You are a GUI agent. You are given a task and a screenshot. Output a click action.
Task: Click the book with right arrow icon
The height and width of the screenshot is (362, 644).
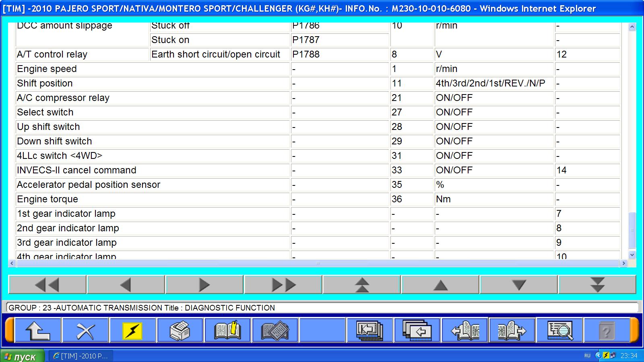pos(512,331)
